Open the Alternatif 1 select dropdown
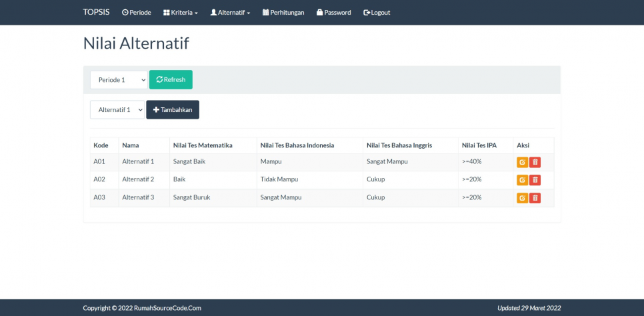Viewport: 644px width, 316px height. 117,110
